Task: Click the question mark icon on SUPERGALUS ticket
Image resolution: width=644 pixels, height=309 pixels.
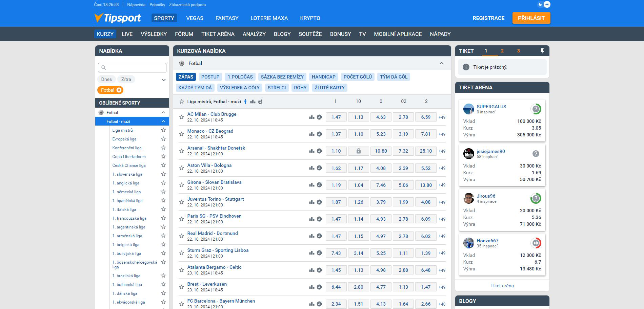Action: click(536, 109)
